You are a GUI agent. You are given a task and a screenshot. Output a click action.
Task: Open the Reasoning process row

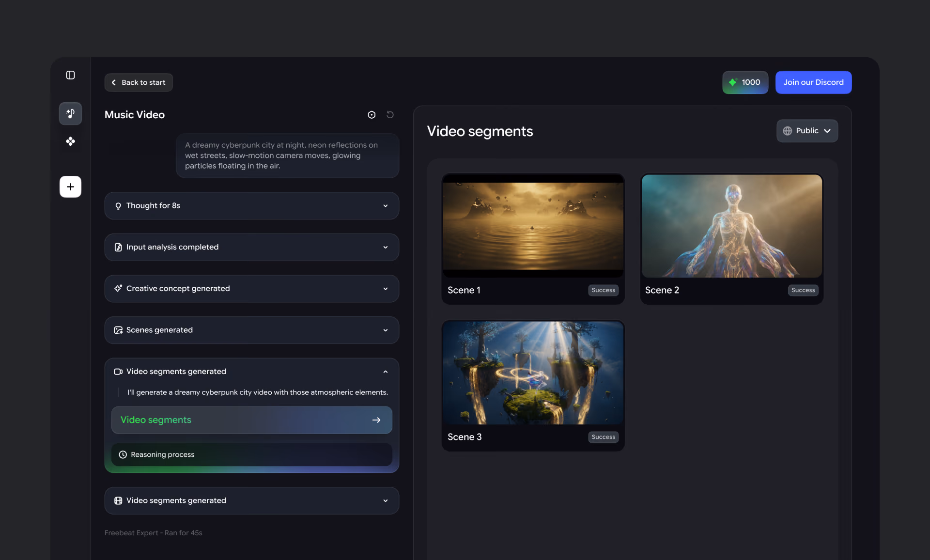[252, 454]
